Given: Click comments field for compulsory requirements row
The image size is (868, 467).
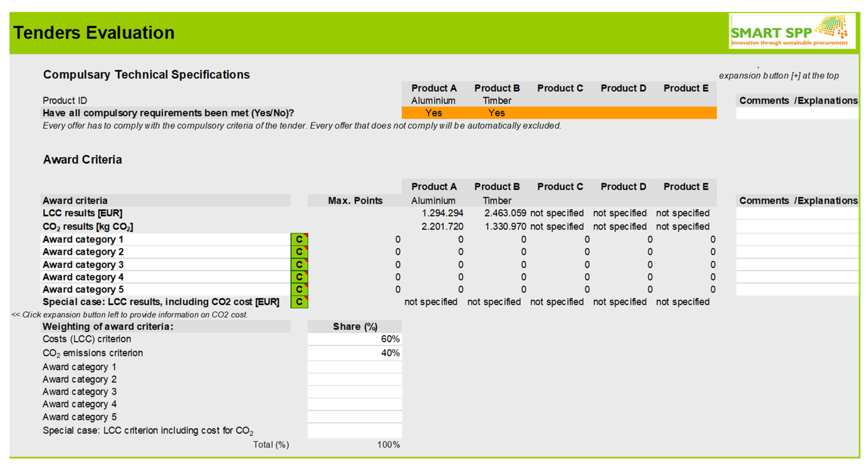Looking at the screenshot, I should (797, 113).
